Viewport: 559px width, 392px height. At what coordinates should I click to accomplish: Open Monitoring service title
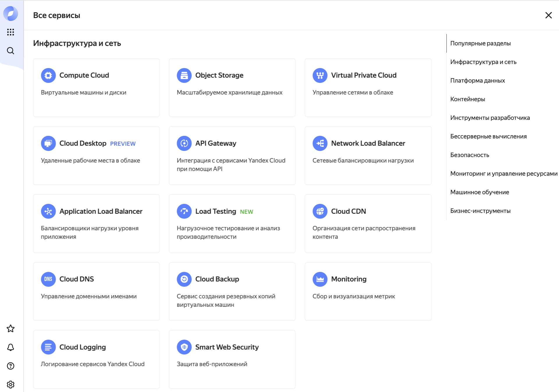click(x=349, y=279)
